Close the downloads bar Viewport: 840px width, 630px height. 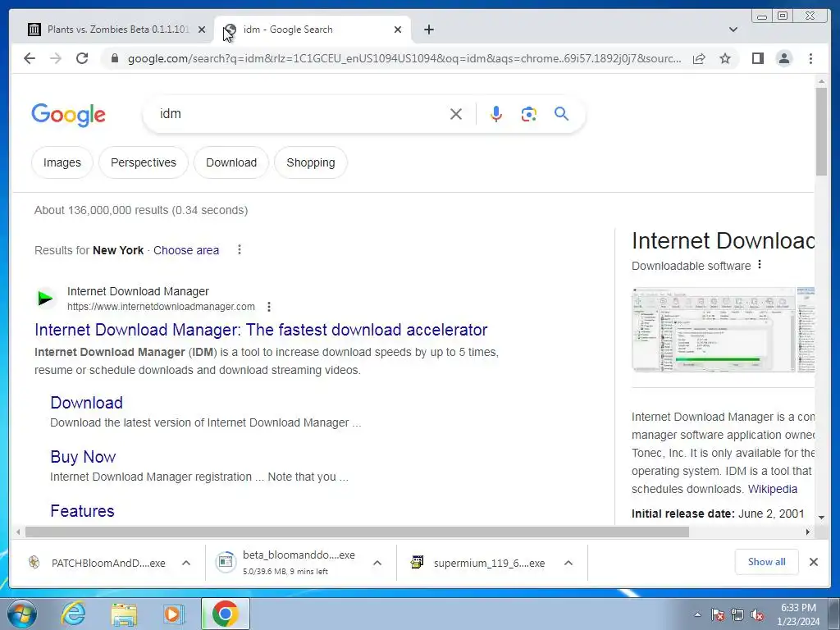tap(813, 562)
